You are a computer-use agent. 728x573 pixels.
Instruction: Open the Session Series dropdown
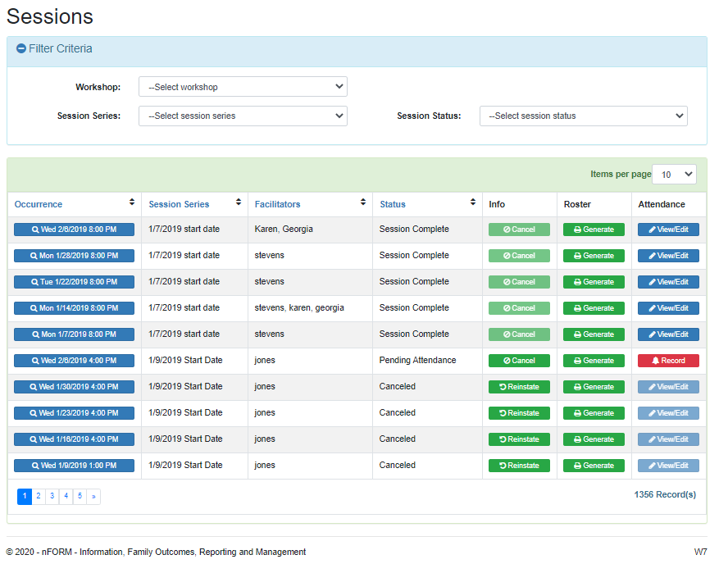(243, 116)
